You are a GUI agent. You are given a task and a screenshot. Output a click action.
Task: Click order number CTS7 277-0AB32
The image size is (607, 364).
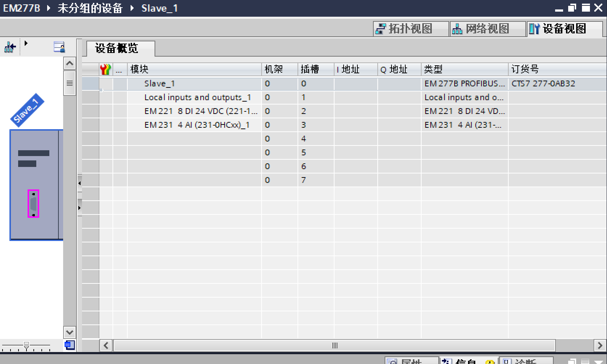tap(543, 83)
